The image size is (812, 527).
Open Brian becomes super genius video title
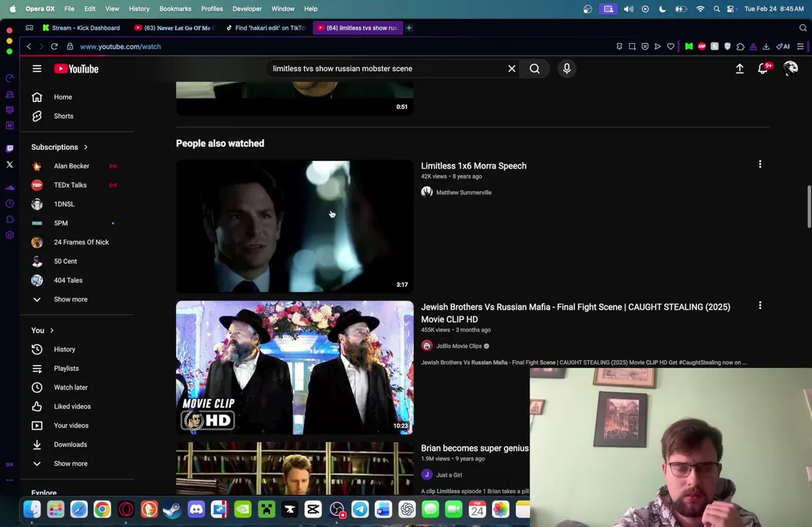click(x=475, y=448)
